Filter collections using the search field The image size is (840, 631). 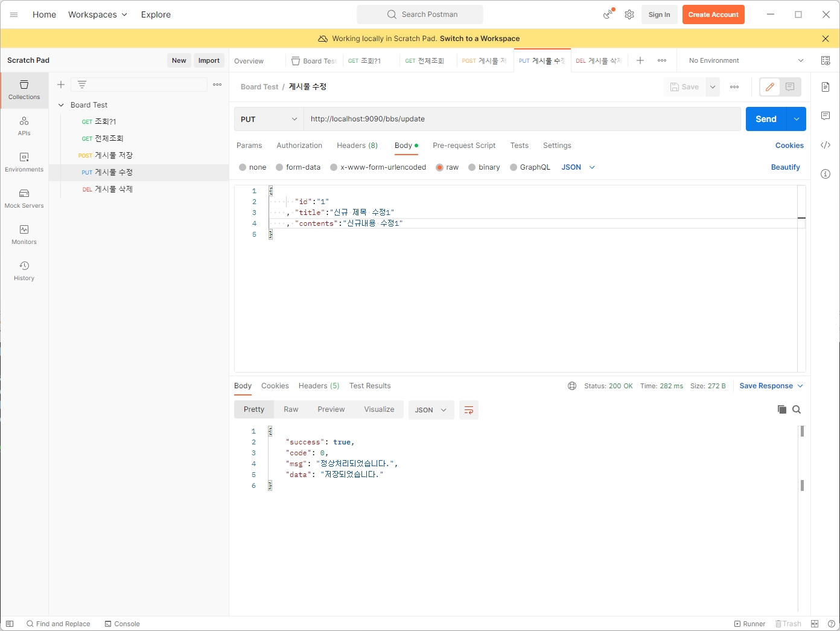coord(139,85)
